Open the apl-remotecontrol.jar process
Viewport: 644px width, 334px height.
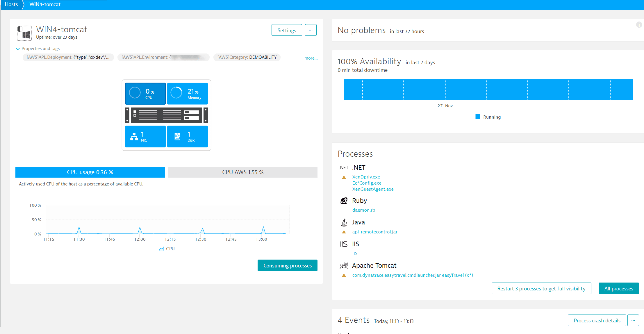click(x=375, y=232)
